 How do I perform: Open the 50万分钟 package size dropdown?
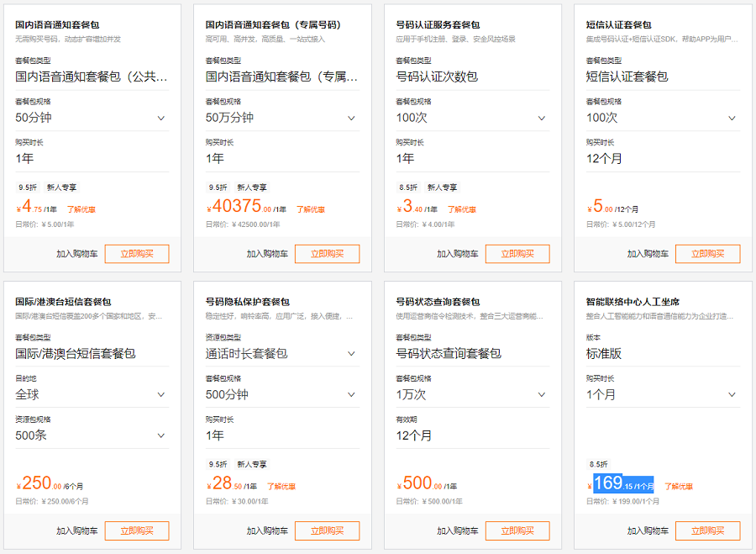[x=282, y=118]
